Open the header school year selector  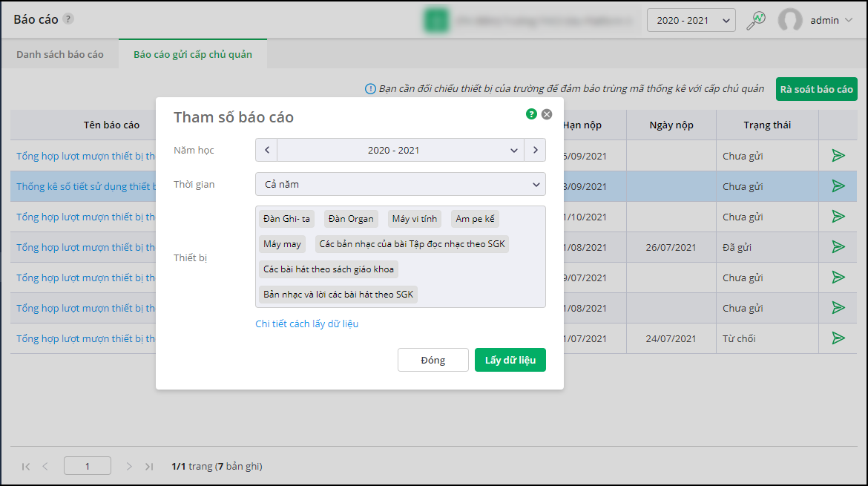pos(691,20)
